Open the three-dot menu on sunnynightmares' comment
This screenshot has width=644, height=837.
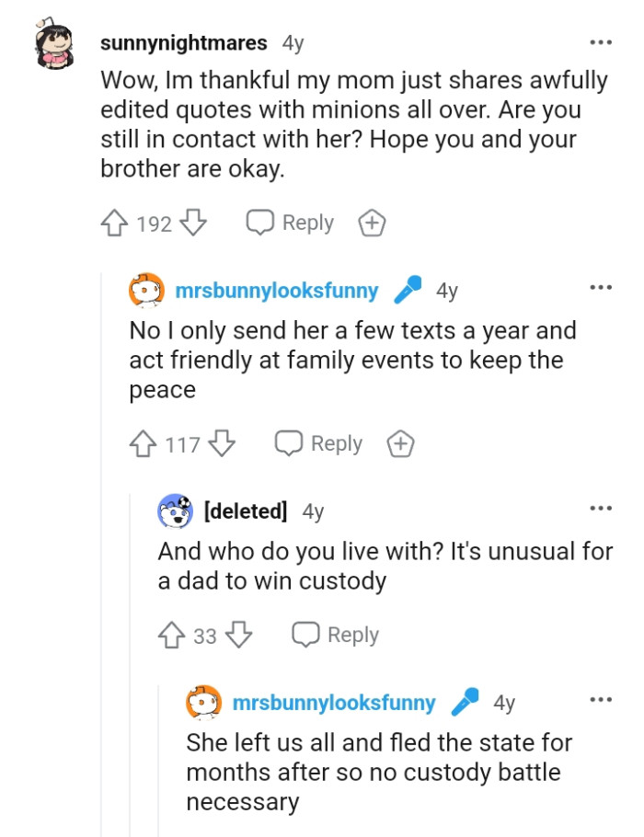(601, 41)
